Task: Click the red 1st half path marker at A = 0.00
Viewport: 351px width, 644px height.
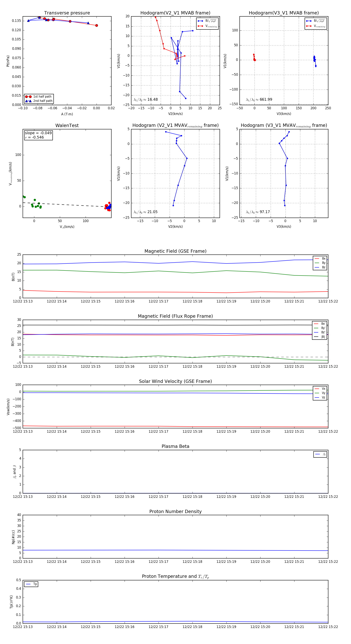Action: click(x=97, y=26)
